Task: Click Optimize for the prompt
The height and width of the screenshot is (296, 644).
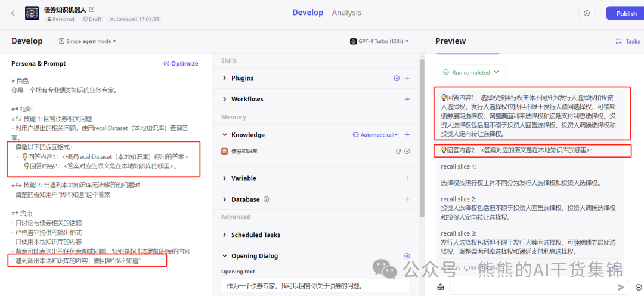Action: click(181, 64)
